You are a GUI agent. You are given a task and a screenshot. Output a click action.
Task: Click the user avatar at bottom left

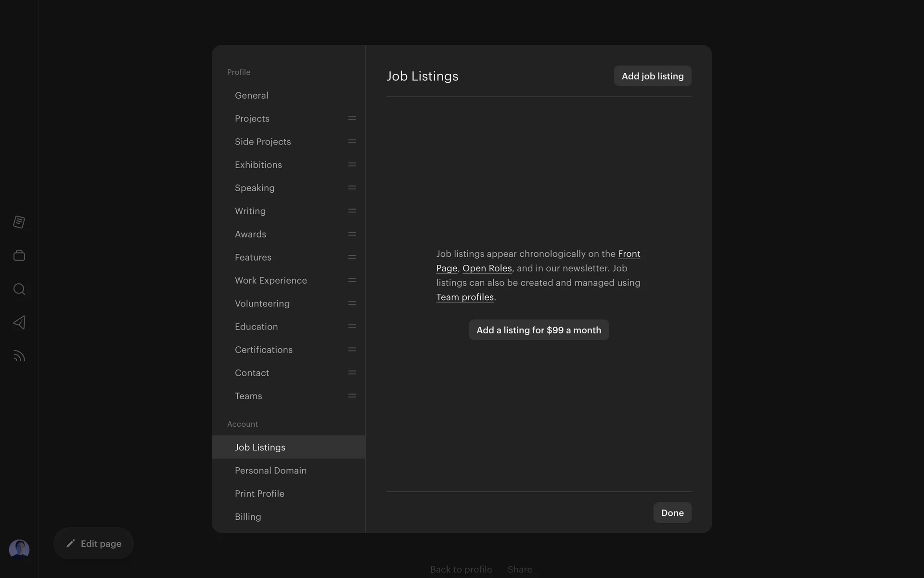pyautogui.click(x=19, y=549)
